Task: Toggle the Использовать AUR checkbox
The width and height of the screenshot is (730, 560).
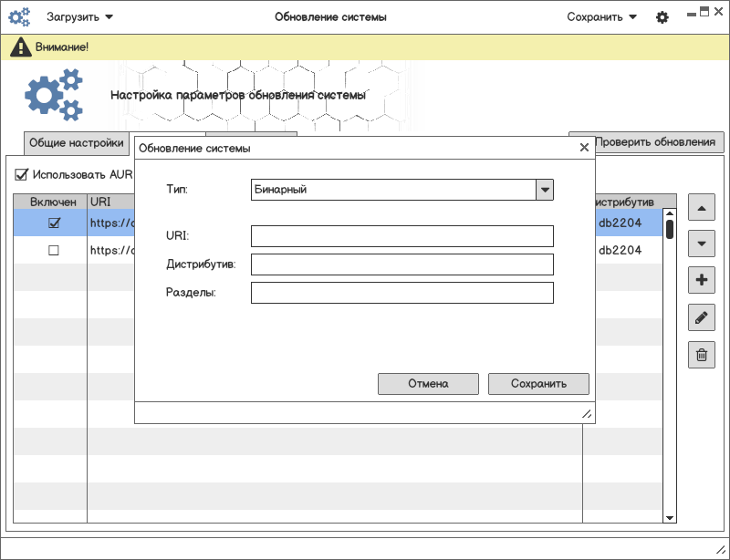Action: 21,175
